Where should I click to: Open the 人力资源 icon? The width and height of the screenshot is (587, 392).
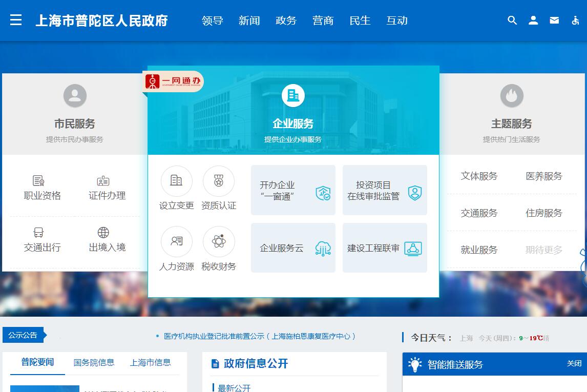pyautogui.click(x=176, y=242)
